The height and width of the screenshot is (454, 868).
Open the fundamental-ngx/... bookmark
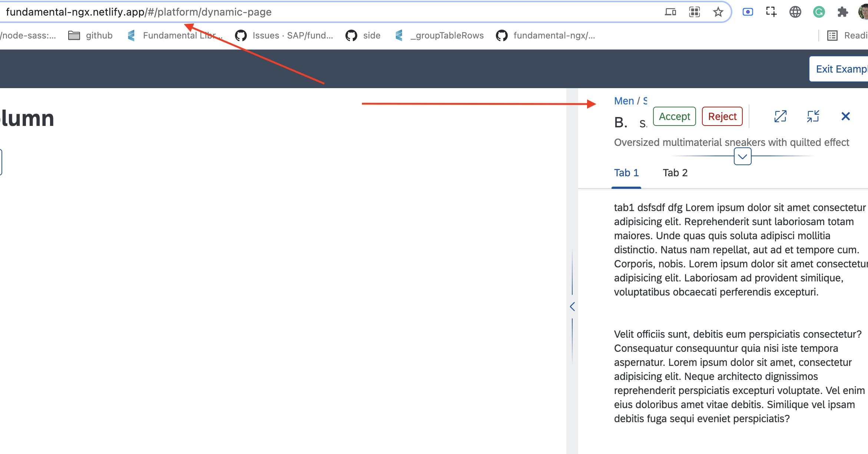coord(546,35)
